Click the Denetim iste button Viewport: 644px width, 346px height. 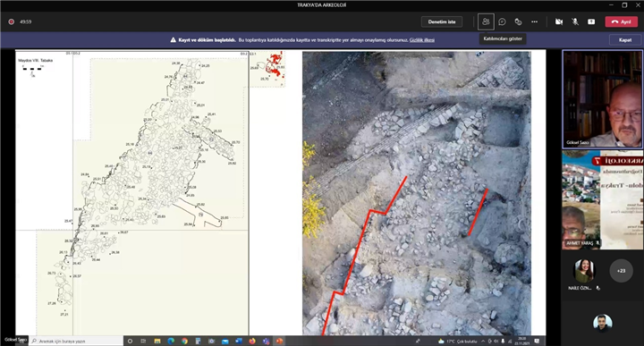coord(442,21)
